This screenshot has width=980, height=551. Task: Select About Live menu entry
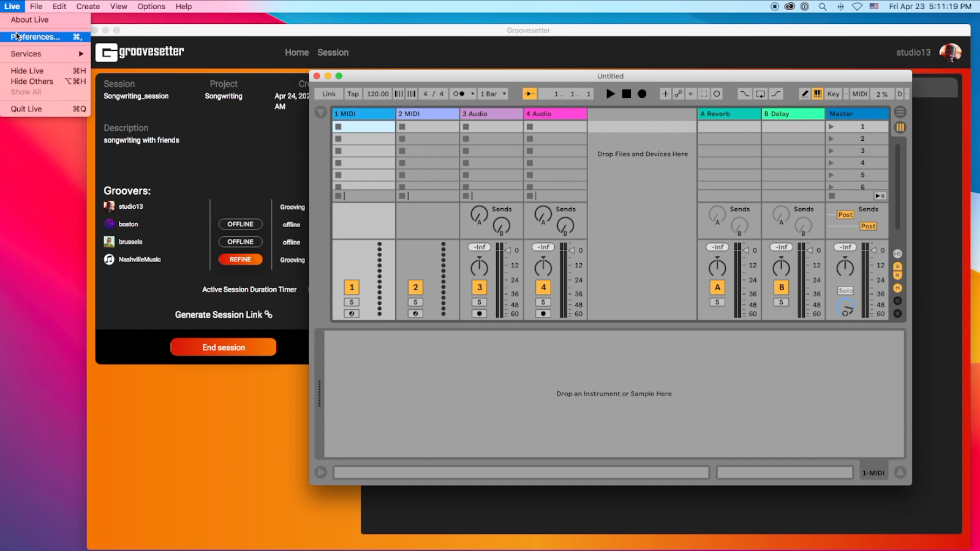(x=45, y=20)
